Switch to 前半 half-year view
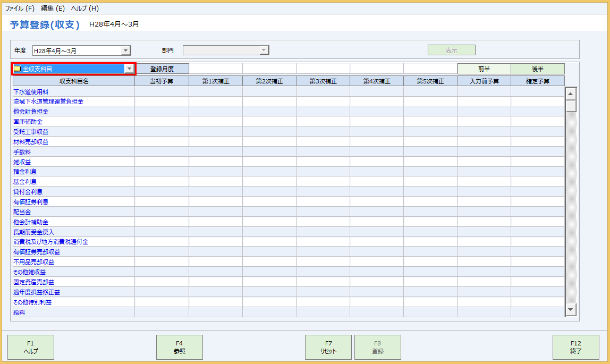The width and height of the screenshot is (610, 364). pos(484,69)
